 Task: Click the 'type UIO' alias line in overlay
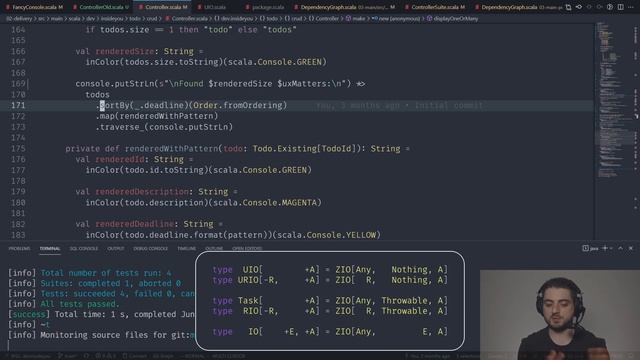330,269
